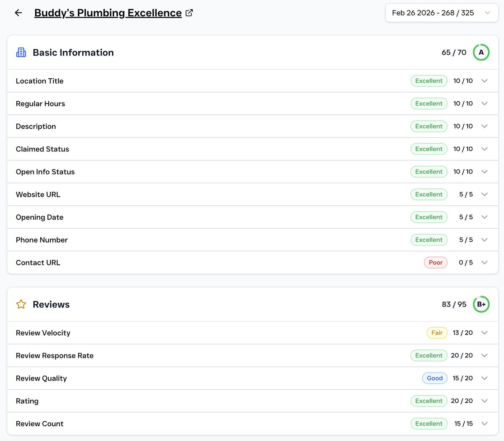Click the Basic Information heading

pyautogui.click(x=73, y=53)
